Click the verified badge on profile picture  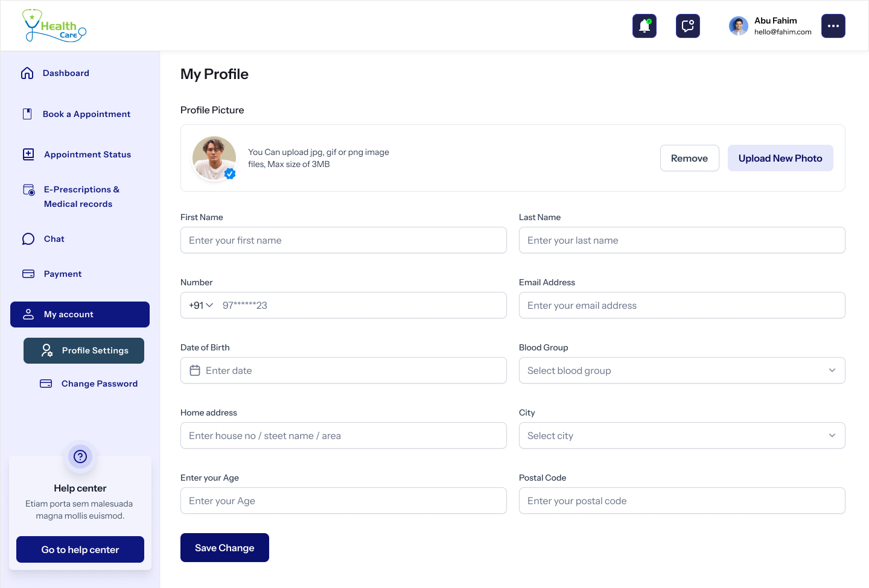(x=230, y=174)
